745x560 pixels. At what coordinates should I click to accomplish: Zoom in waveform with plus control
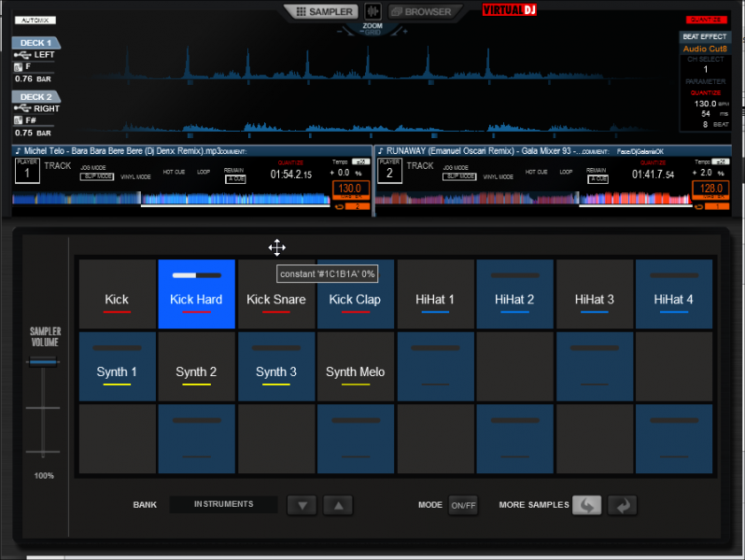coord(405,32)
